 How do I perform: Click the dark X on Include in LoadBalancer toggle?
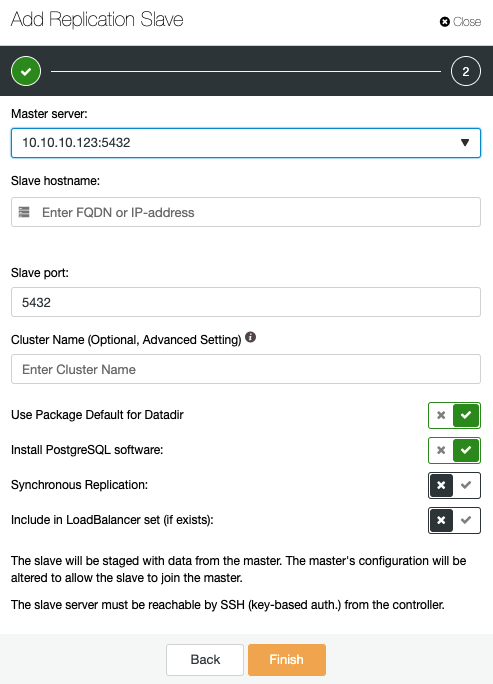(x=441, y=520)
